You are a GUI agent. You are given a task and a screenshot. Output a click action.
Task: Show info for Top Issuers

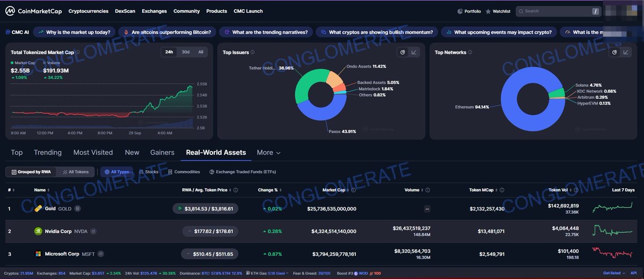pos(253,53)
